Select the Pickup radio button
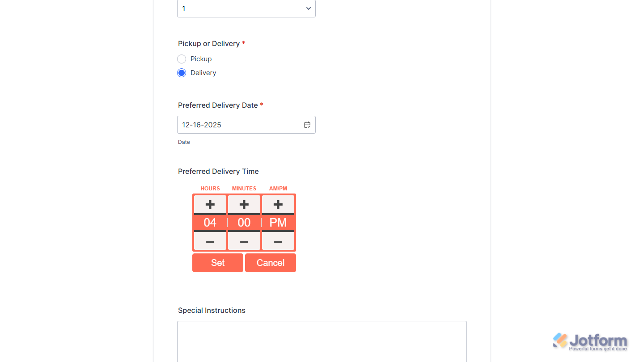644x362 pixels. pyautogui.click(x=182, y=59)
